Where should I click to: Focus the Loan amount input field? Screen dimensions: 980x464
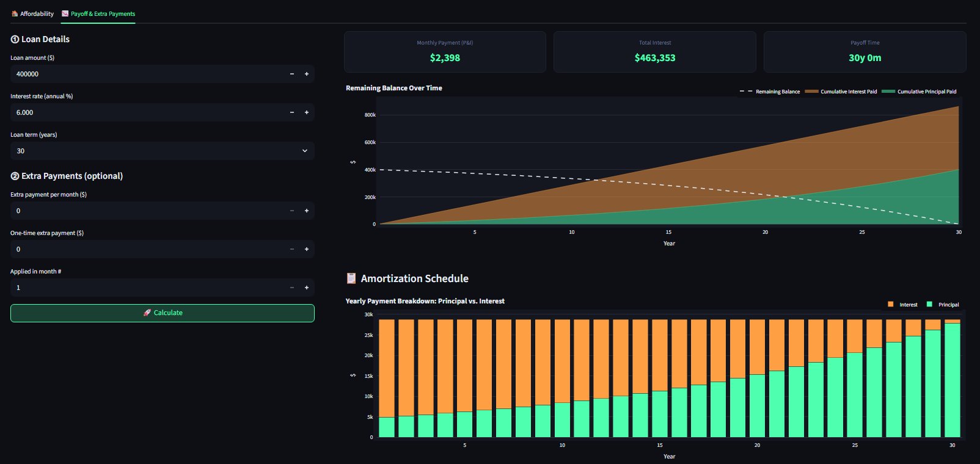pyautogui.click(x=147, y=74)
